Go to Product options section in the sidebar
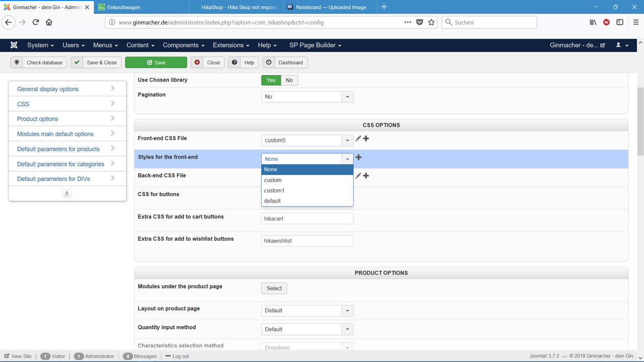The width and height of the screenshot is (644, 362). click(x=67, y=119)
